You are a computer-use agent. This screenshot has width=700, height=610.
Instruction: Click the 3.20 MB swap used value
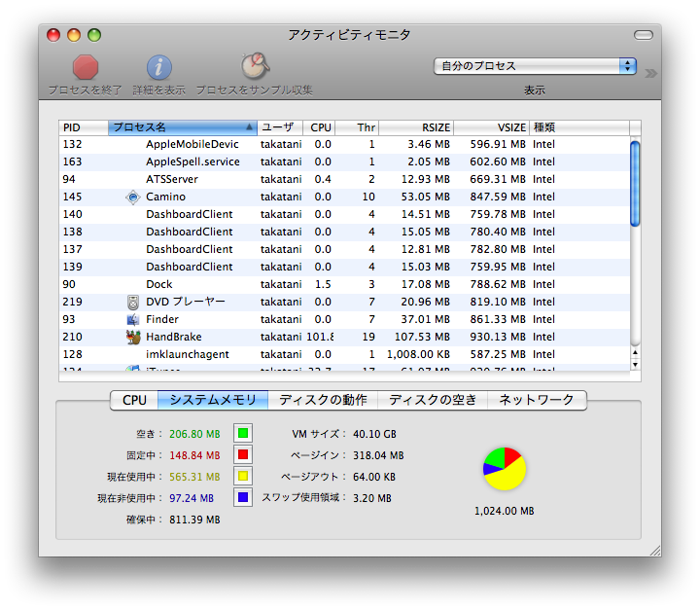coord(371,498)
